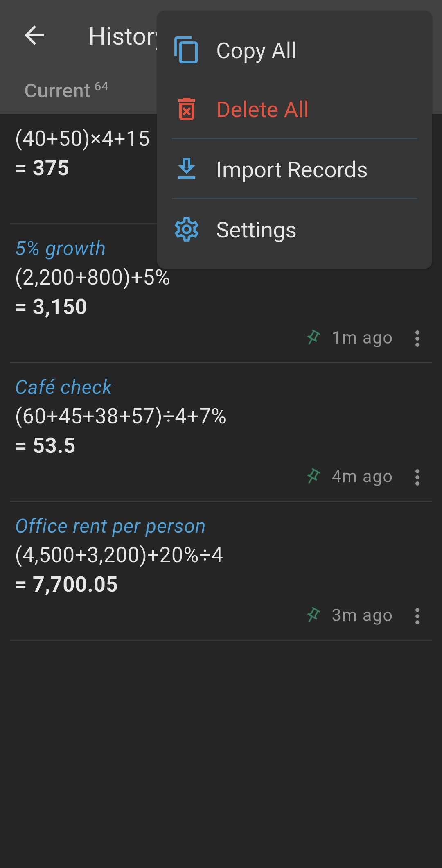Image resolution: width=442 pixels, height=868 pixels.
Task: Click the Import Records download icon
Action: (187, 170)
